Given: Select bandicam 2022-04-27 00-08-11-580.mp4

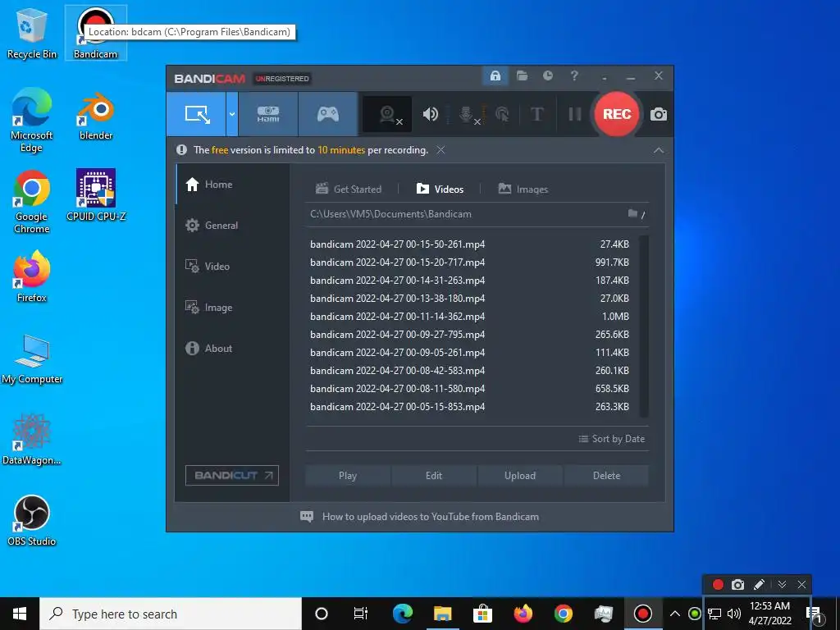Looking at the screenshot, I should tap(470, 389).
